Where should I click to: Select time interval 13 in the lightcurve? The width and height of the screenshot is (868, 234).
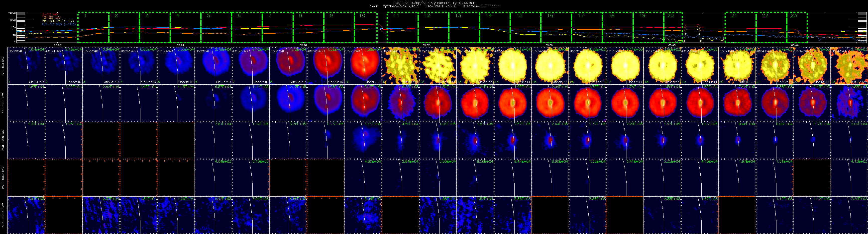pyautogui.click(x=464, y=28)
